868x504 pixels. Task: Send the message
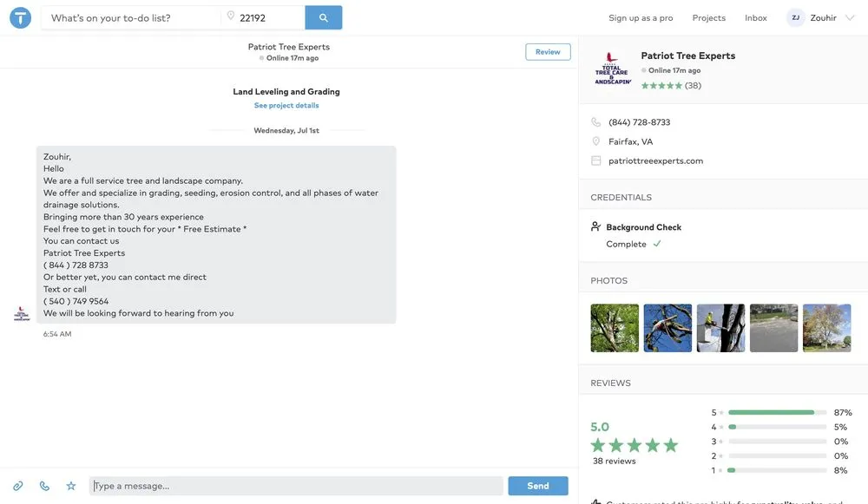[538, 486]
